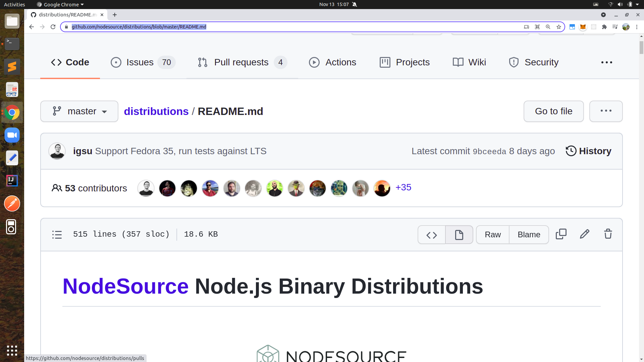Click the GitHub URL address bar
This screenshot has width=644, height=362.
click(295, 27)
